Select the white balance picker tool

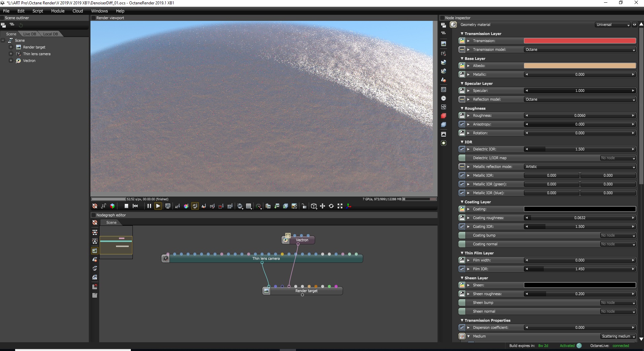click(186, 206)
